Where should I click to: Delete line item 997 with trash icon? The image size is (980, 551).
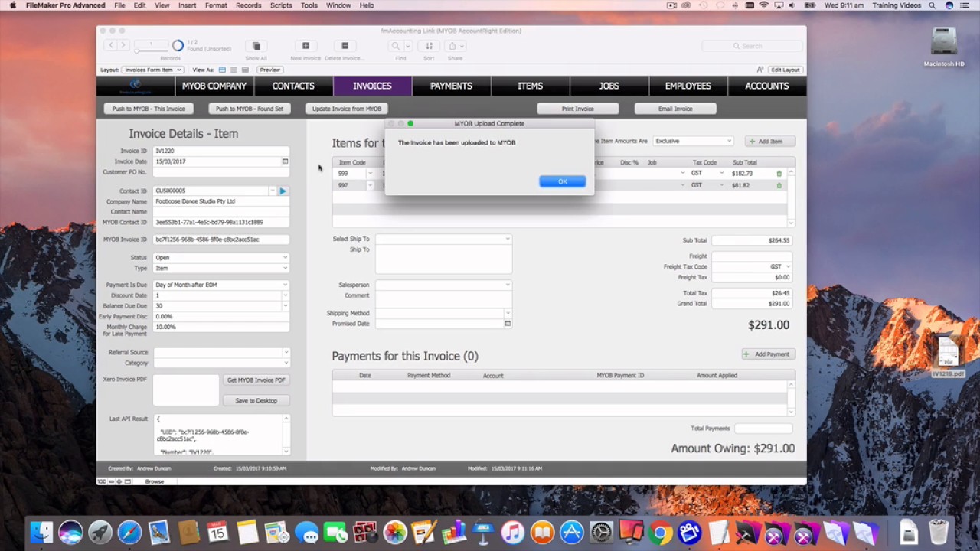[x=779, y=185]
